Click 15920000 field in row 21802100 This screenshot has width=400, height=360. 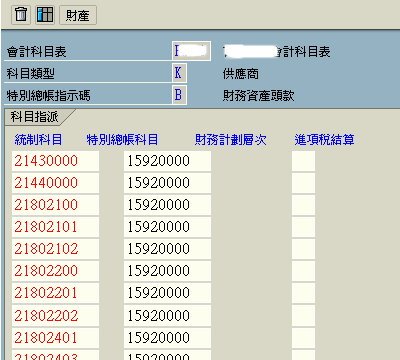pyautogui.click(x=167, y=205)
